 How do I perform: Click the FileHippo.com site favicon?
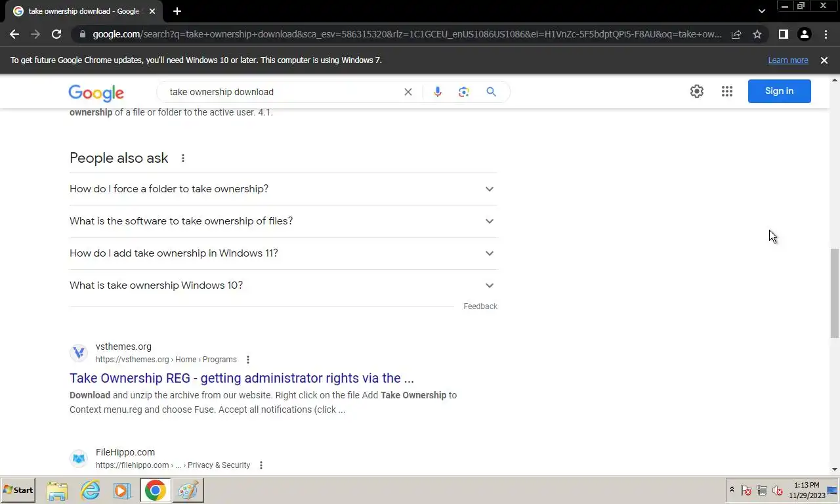[79, 458]
